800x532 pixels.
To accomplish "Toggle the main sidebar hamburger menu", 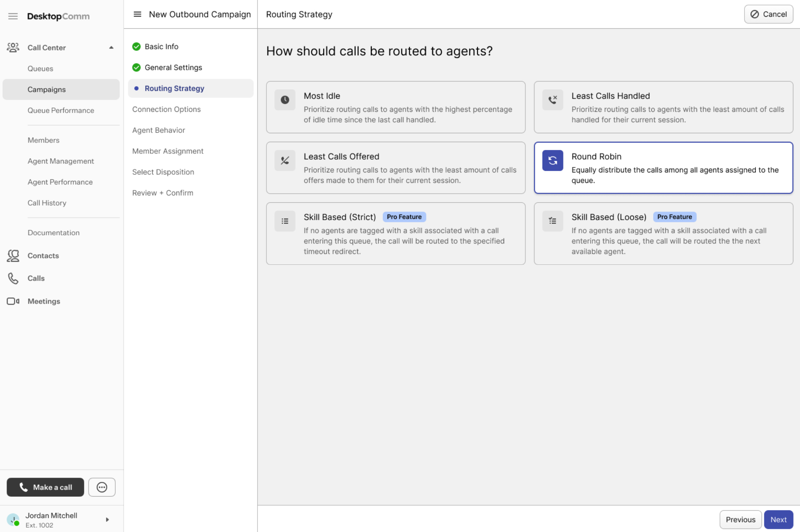I will 13,16.
